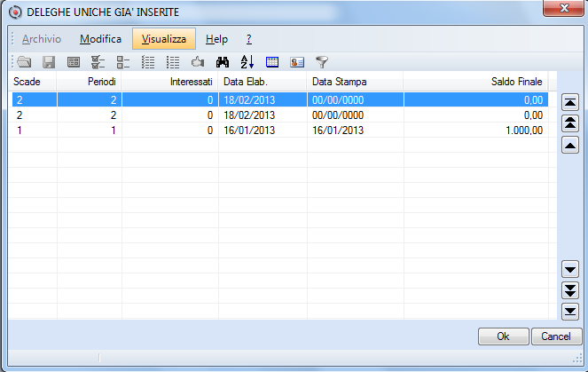This screenshot has height=372, width=588.
Task: Click the form view icon beside save
Action: pos(74,62)
